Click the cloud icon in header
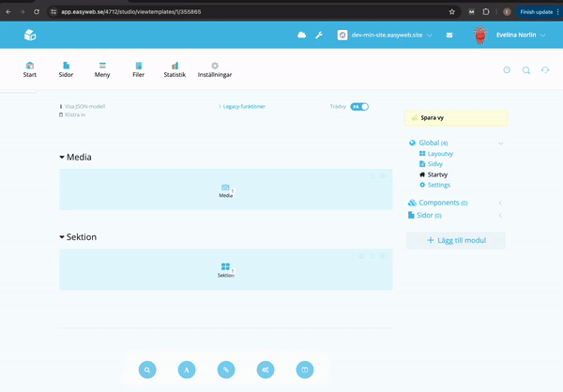This screenshot has height=392, width=563. click(301, 36)
